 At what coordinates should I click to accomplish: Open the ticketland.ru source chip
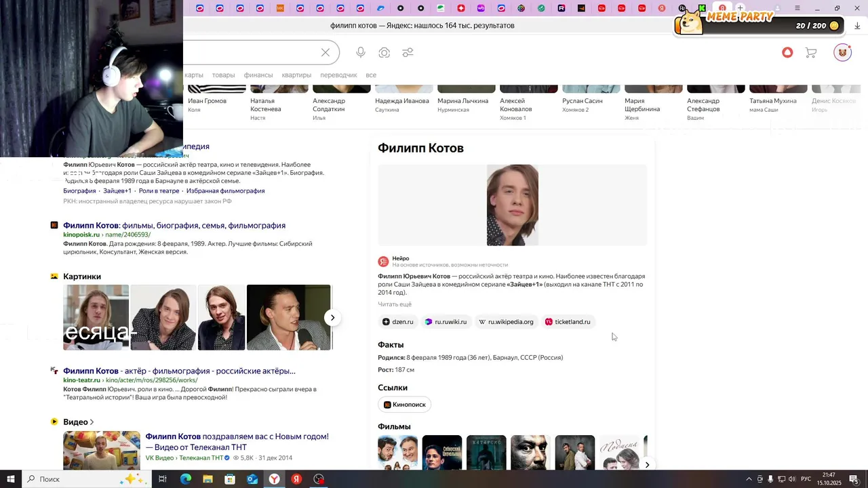(x=568, y=322)
